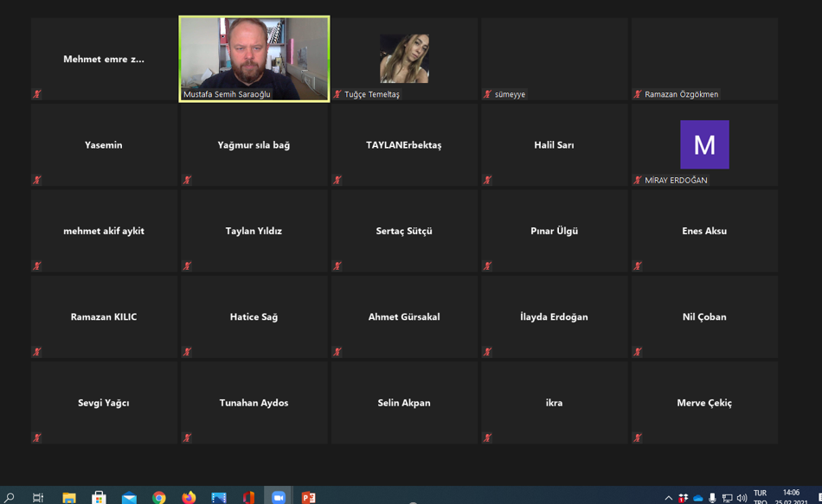Expand the hidden system tray icons chevron
Viewport: 822px width, 504px height.
(x=668, y=498)
